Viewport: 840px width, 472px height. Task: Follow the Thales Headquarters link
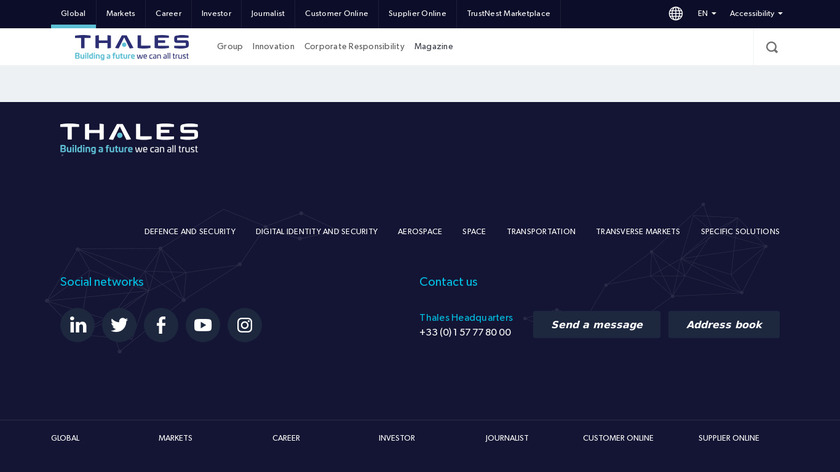466,318
